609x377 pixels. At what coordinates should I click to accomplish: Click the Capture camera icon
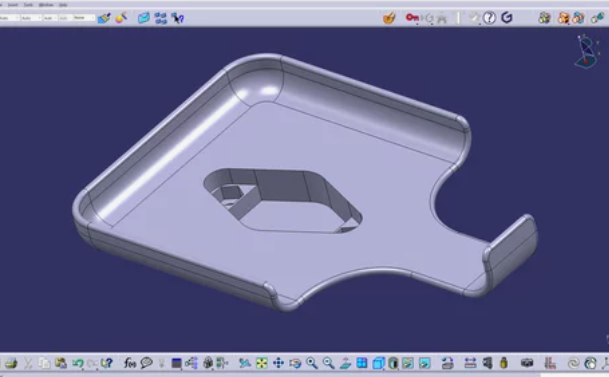[x=527, y=363]
